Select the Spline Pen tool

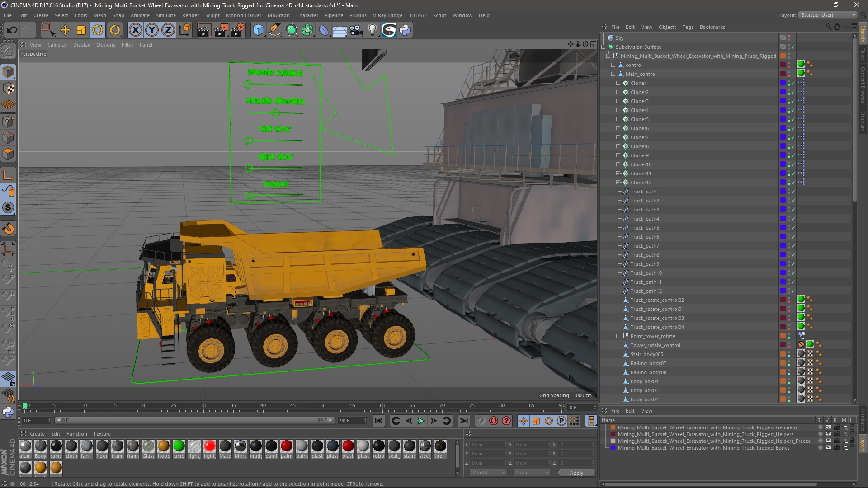coord(275,30)
